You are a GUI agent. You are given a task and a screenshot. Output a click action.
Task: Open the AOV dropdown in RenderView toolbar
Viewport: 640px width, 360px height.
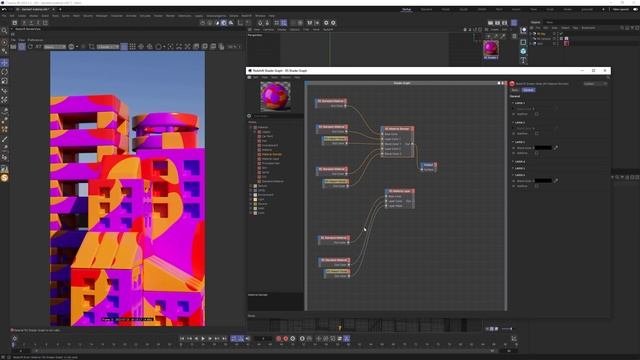[x=55, y=47]
